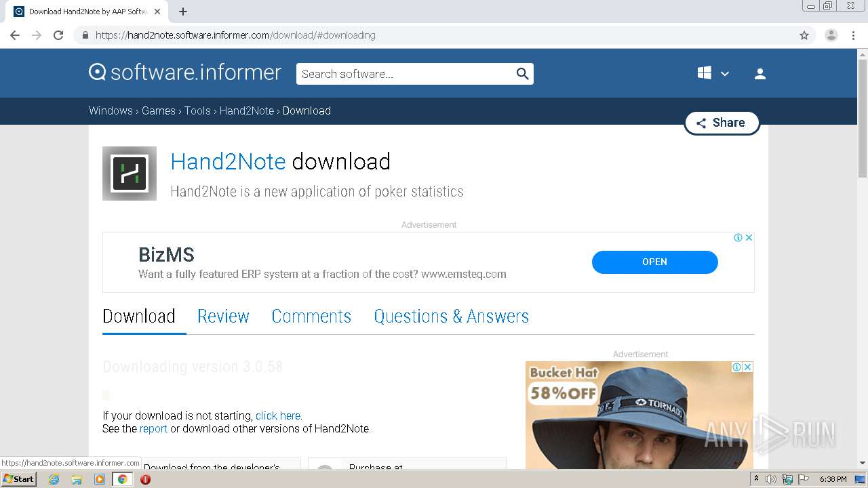Open the Chrome profile avatar

point(831,35)
